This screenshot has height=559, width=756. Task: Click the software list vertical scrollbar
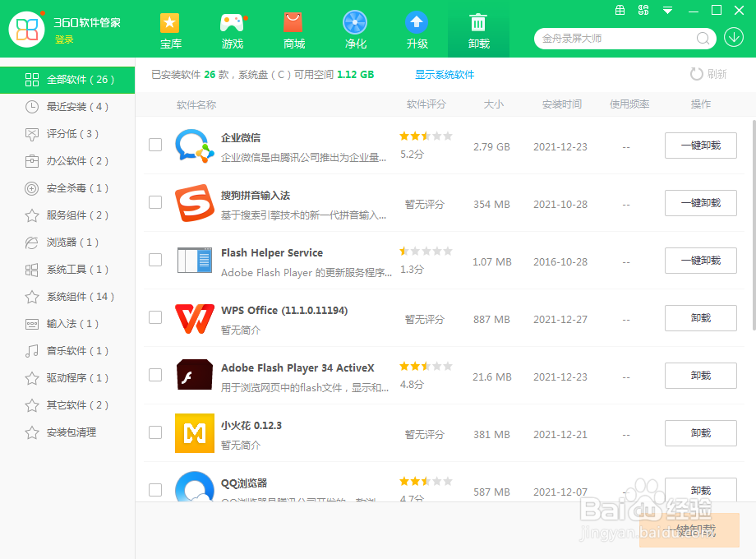[754, 224]
